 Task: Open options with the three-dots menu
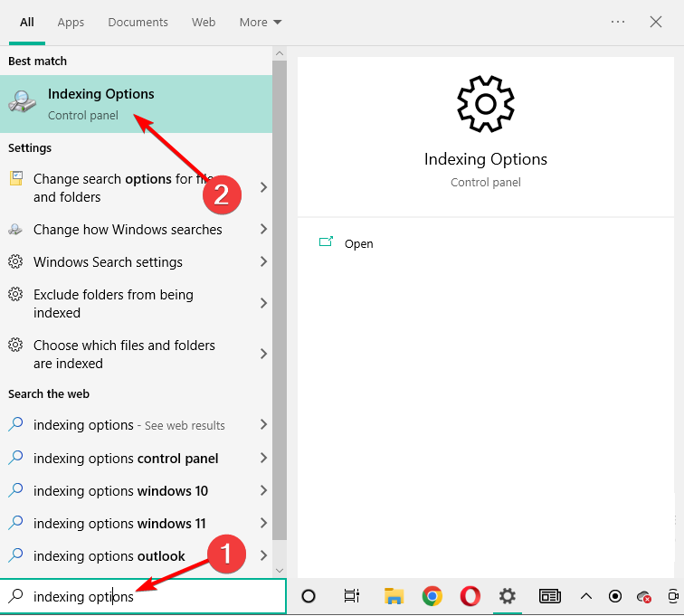(618, 22)
